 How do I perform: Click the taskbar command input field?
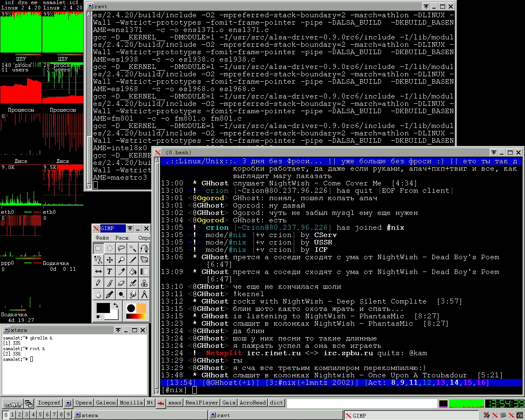362,403
